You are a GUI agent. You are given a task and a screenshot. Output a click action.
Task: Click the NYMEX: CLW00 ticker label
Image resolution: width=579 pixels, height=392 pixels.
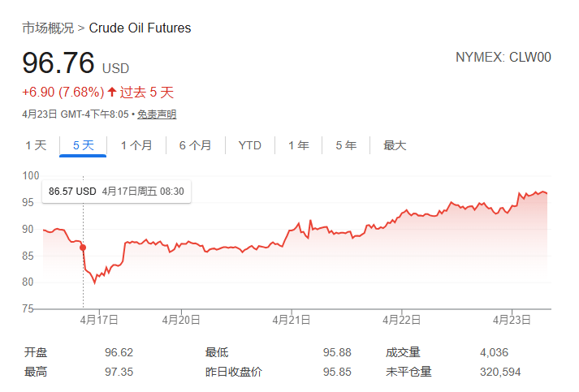point(503,58)
